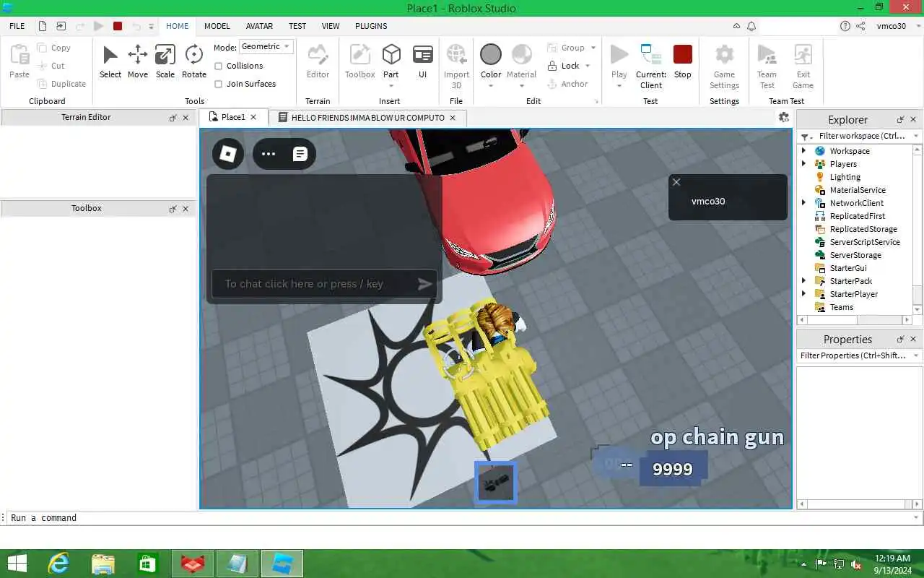Image resolution: width=924 pixels, height=578 pixels.
Task: Click the Windows Start button
Action: point(17,564)
